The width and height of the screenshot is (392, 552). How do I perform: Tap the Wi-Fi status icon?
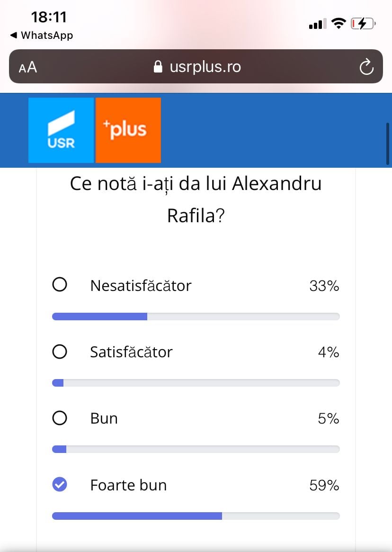(339, 24)
